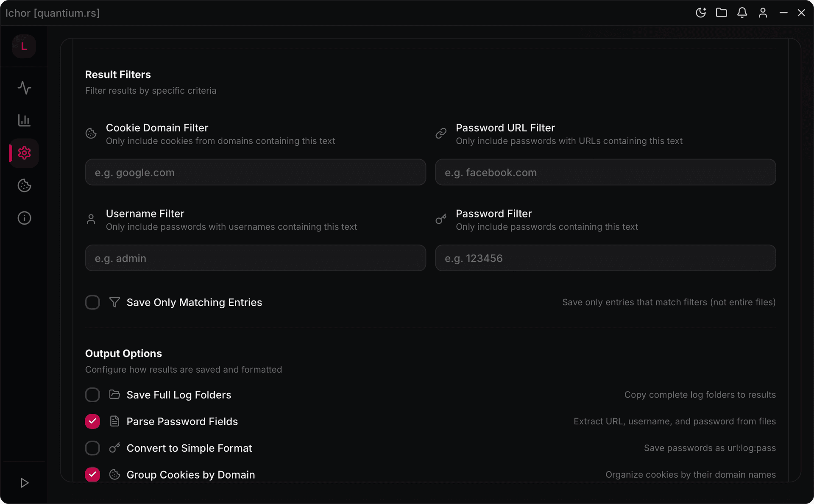Open the info page in sidebar
Image resolution: width=814 pixels, height=504 pixels.
click(x=24, y=218)
